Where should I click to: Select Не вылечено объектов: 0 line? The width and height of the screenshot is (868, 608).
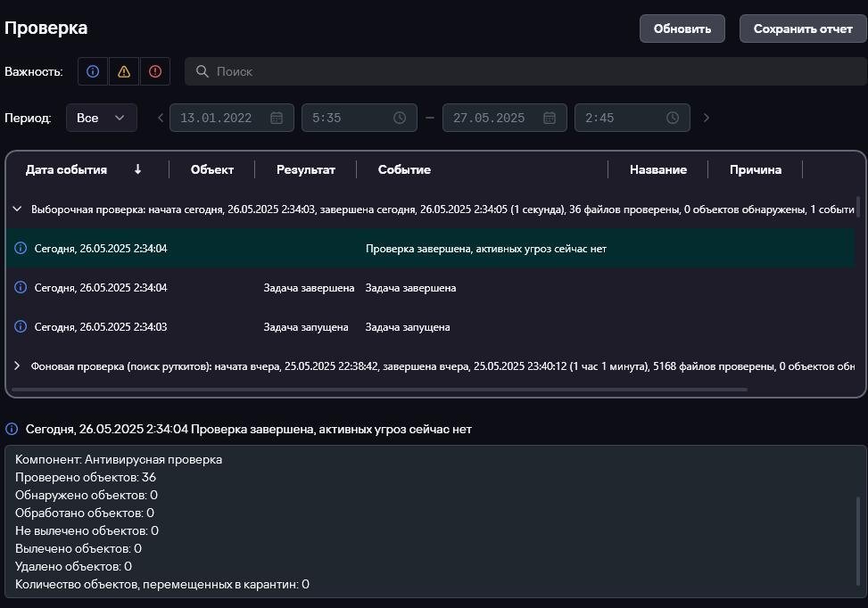coord(87,530)
